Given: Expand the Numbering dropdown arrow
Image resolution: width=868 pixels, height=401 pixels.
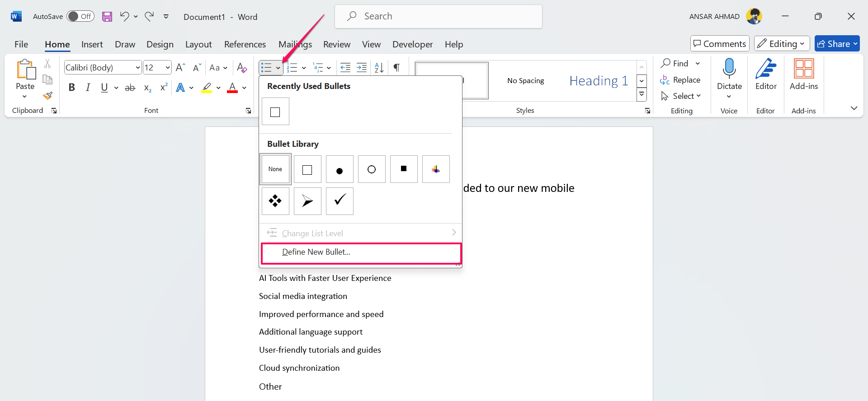Looking at the screenshot, I should coord(304,68).
